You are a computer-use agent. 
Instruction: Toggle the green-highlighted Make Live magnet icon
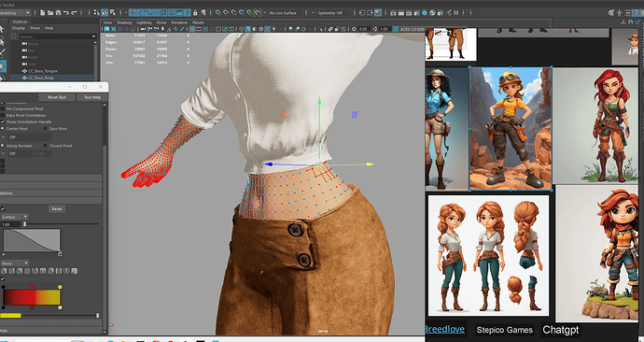coord(257,13)
